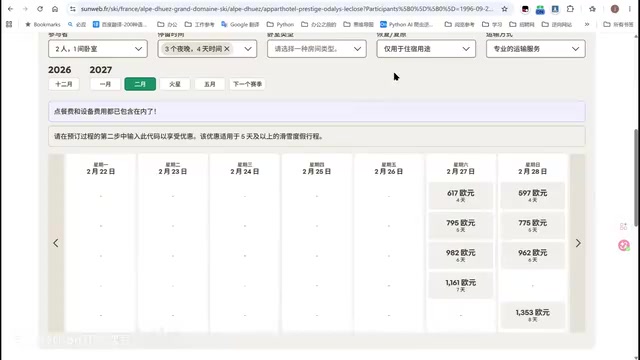Open the apps grid in bookmarks bar
The height and width of the screenshot is (360, 640).
(x=9, y=24)
